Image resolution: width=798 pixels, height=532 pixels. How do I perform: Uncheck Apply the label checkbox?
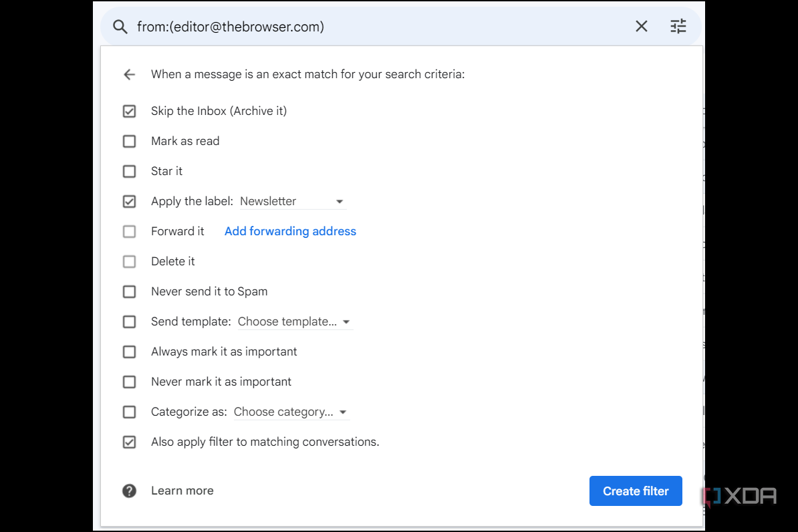click(129, 202)
